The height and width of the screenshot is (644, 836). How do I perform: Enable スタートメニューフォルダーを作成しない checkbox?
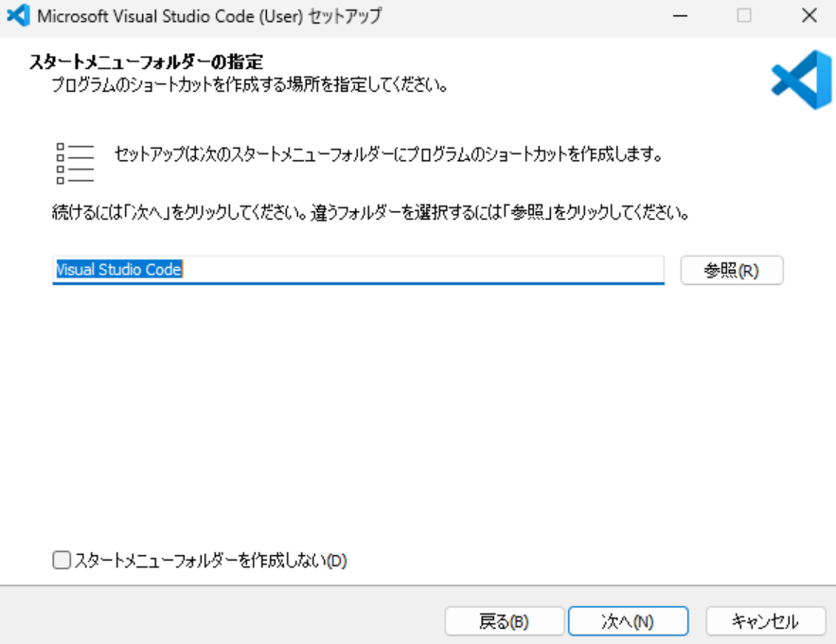click(x=62, y=561)
